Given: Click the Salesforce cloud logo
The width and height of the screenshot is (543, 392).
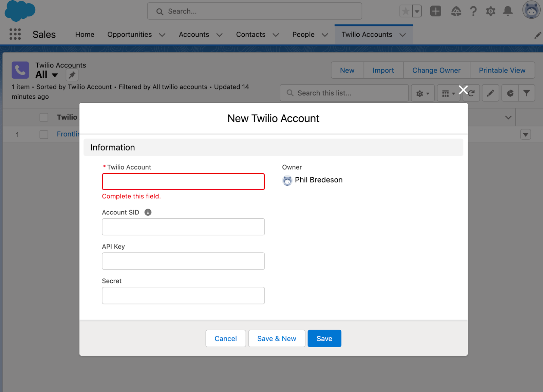Looking at the screenshot, I should pos(20,11).
